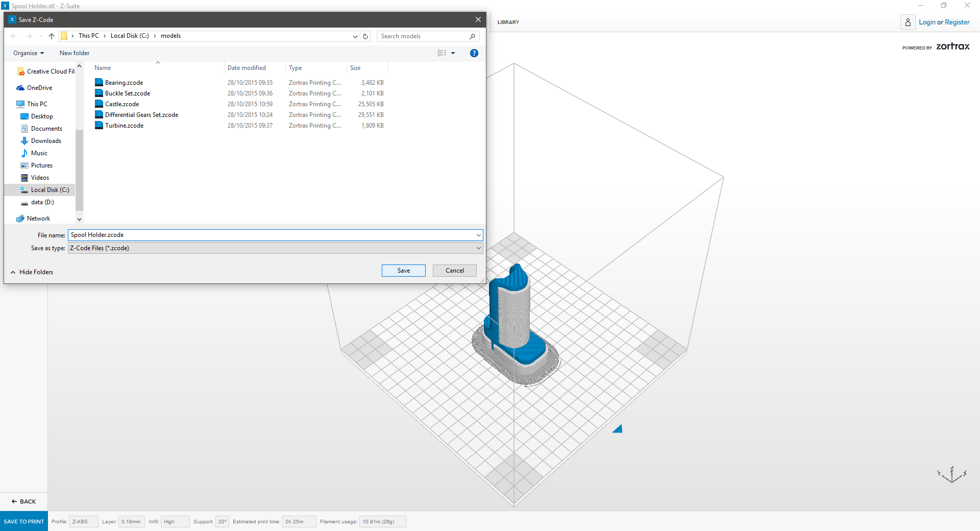
Task: Expand the address bar previous locations dropdown
Action: [x=355, y=36]
